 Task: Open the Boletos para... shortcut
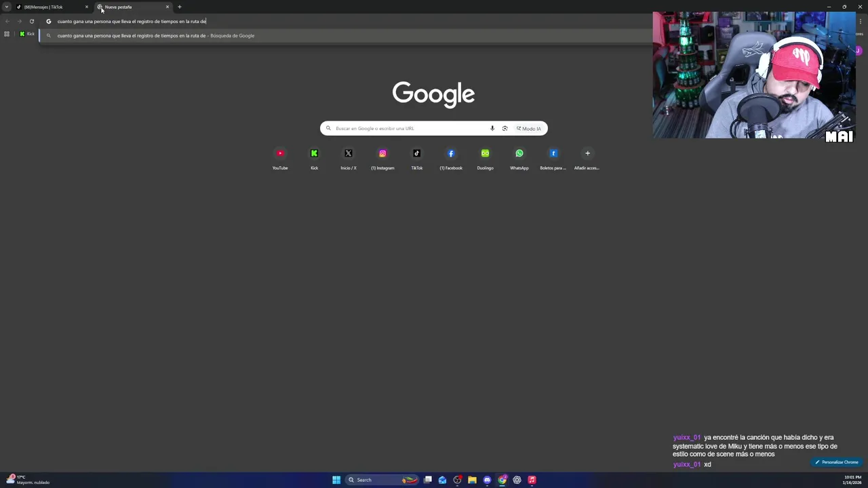tap(553, 158)
